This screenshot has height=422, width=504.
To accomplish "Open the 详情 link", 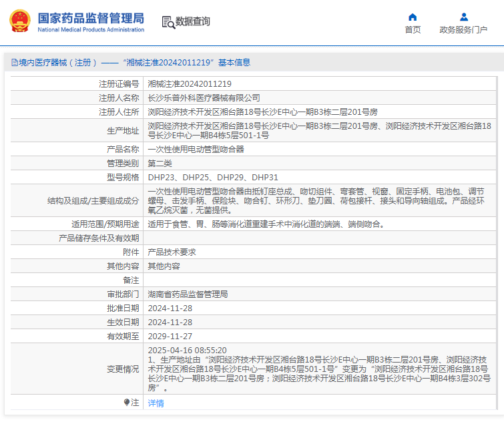I will pyautogui.click(x=156, y=403).
